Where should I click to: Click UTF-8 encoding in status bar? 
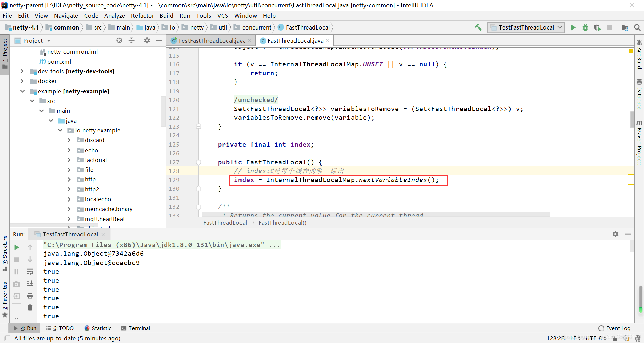(x=596, y=338)
